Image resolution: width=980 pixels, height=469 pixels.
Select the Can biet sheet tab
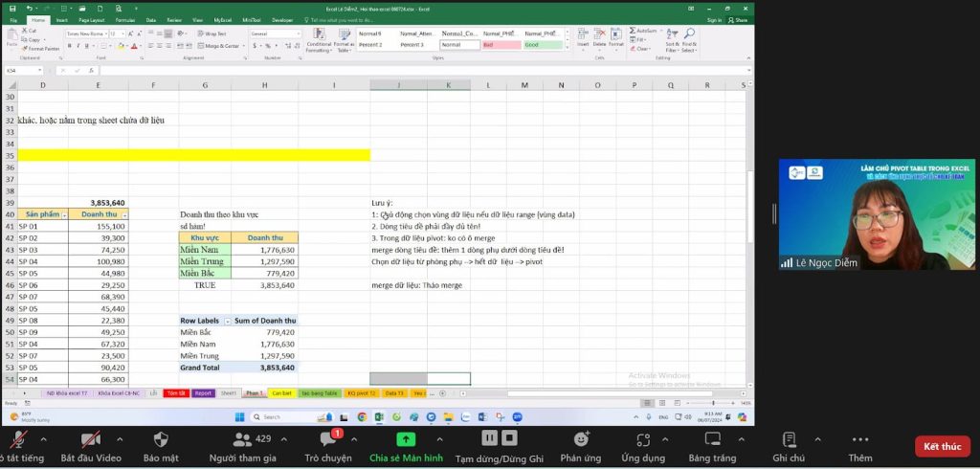[x=280, y=393]
